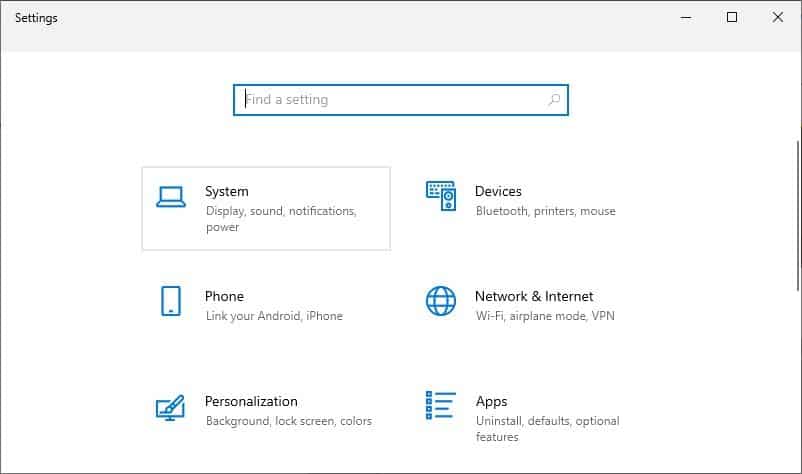802x474 pixels.
Task: Click 'Display, sound, notifications, power' text
Action: tap(281, 219)
